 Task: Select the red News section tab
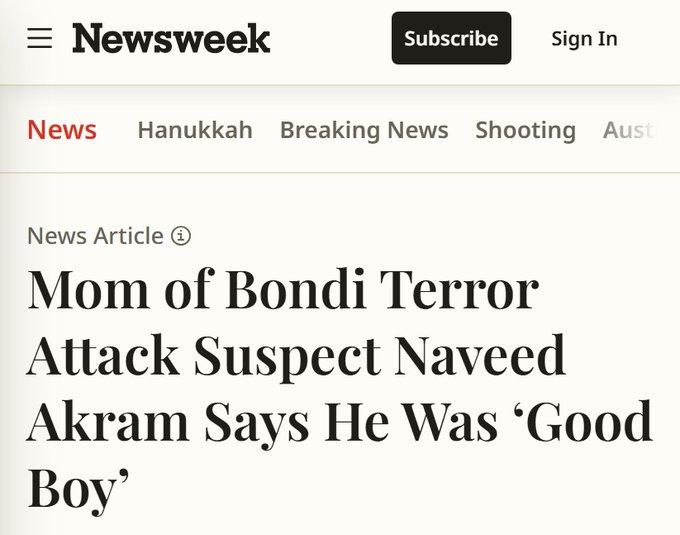tap(62, 130)
